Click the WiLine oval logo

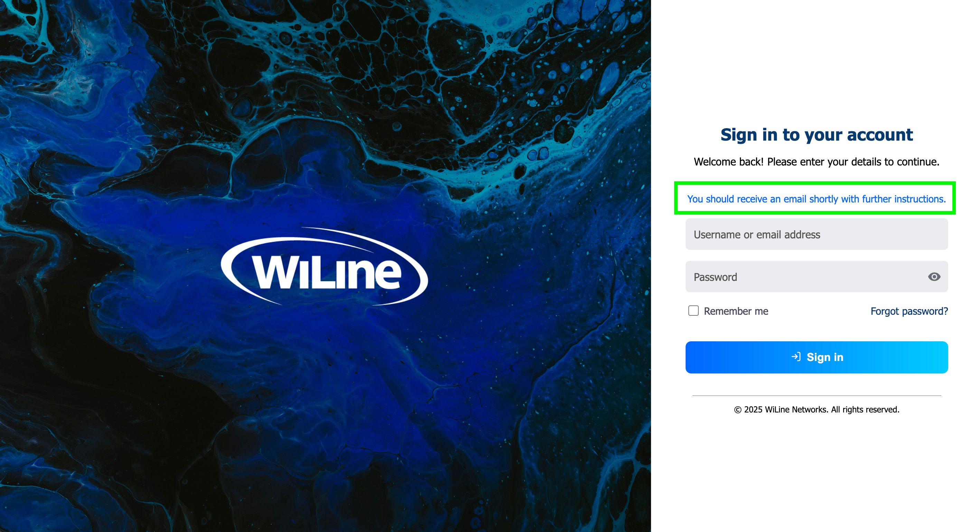point(324,266)
